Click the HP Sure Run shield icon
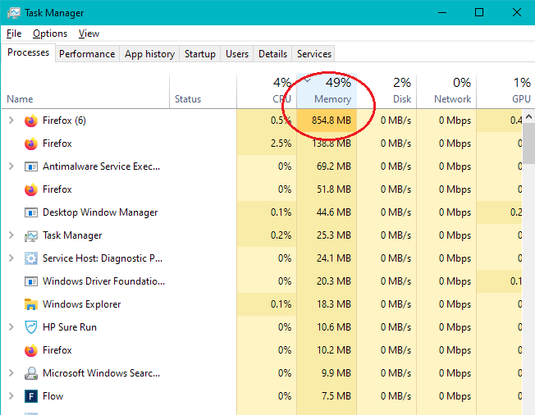 click(31, 327)
